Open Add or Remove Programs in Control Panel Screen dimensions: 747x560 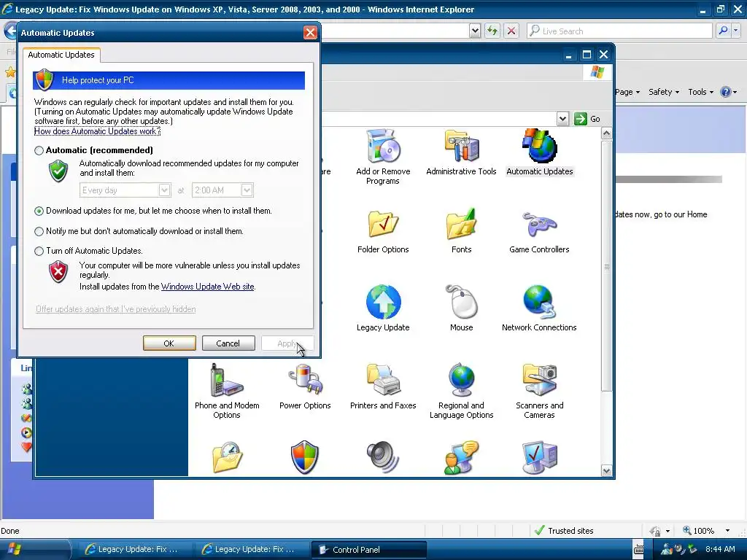coord(383,157)
